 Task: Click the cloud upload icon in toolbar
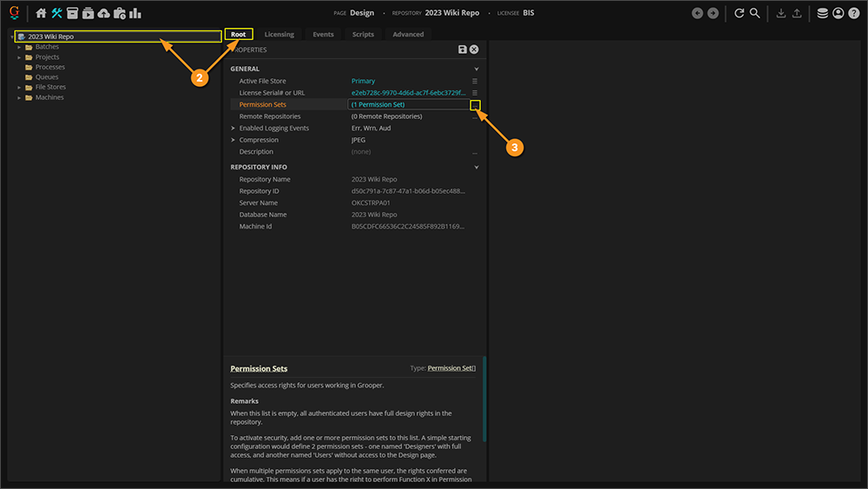point(104,13)
